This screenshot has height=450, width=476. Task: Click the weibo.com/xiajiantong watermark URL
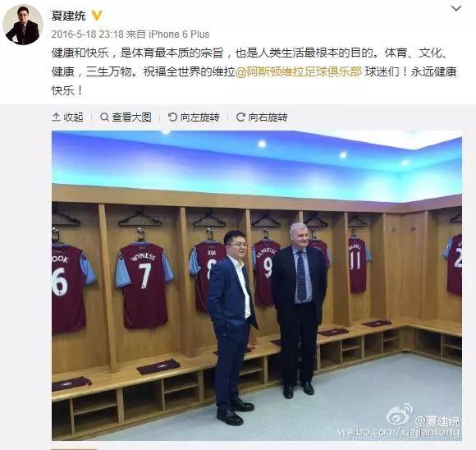398,432
